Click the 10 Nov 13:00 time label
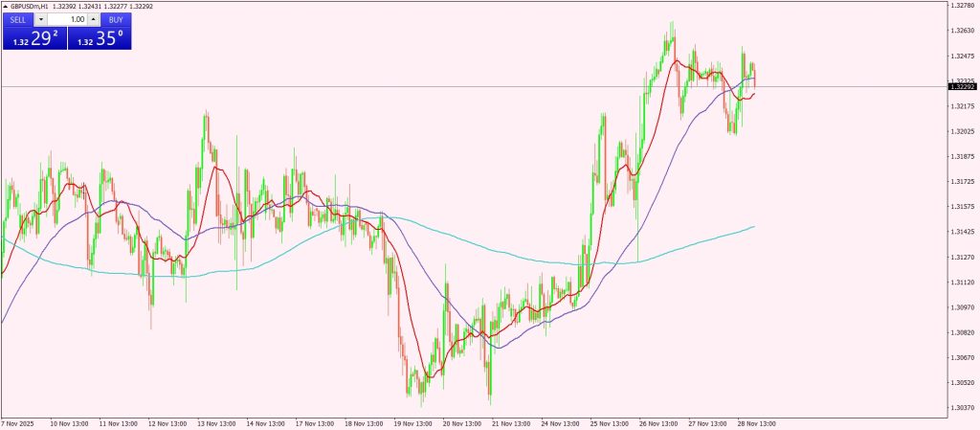 point(70,423)
